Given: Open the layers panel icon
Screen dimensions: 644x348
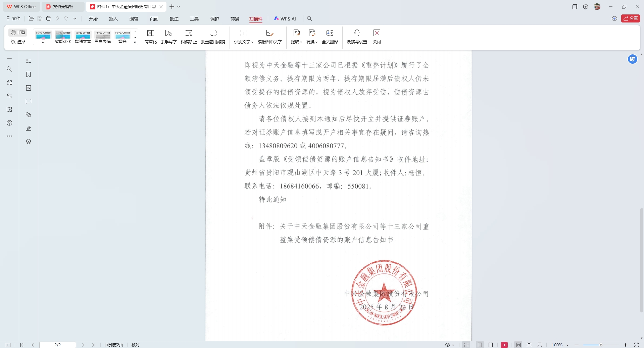Looking at the screenshot, I should click(x=29, y=142).
